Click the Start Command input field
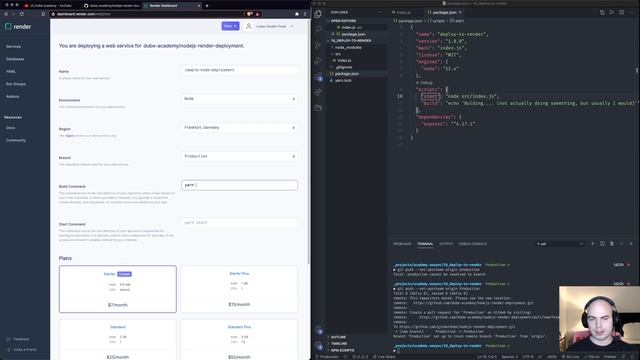Viewport: 640px width, 360px height. pyautogui.click(x=240, y=223)
